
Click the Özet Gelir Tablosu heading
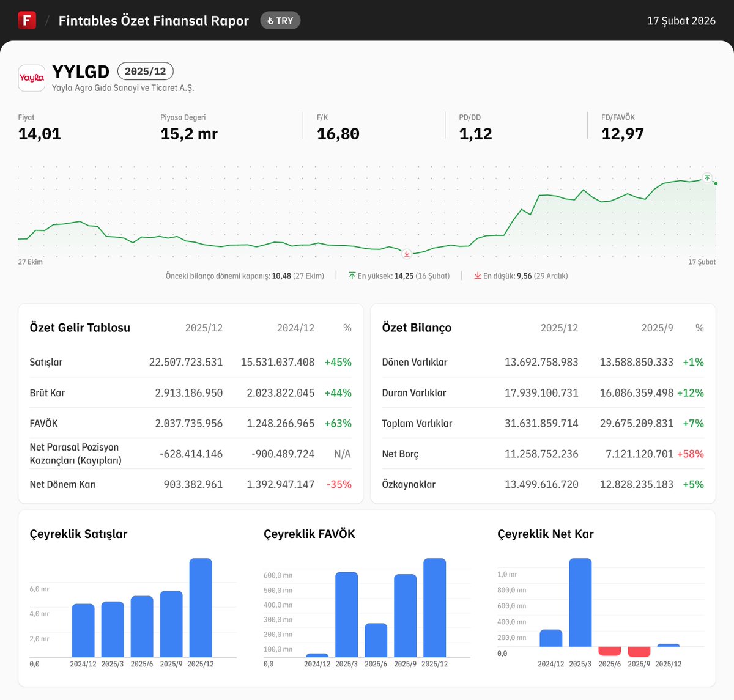80,328
